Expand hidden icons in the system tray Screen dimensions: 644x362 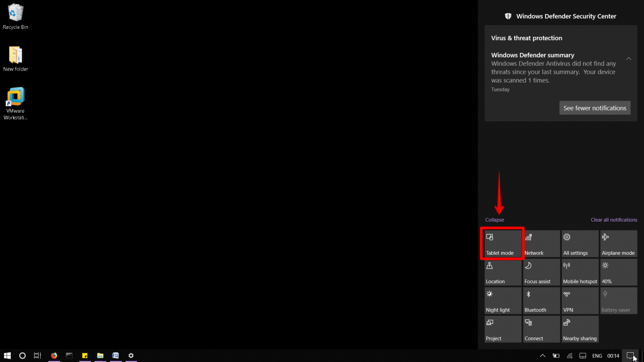[x=543, y=355]
